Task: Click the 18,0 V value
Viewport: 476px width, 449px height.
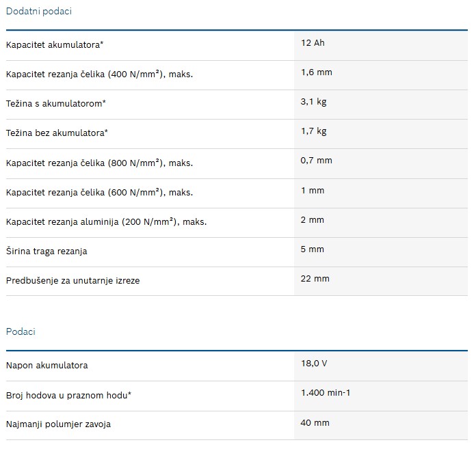Action: [x=314, y=364]
